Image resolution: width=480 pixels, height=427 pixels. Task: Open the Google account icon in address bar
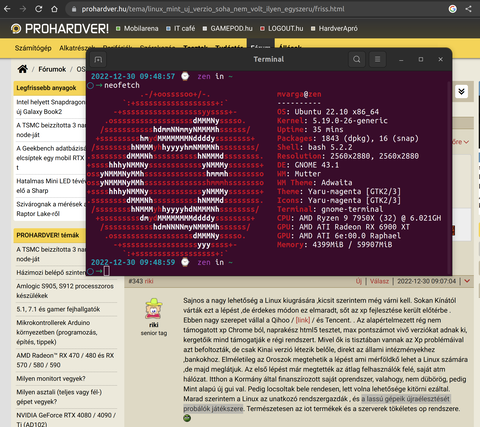452,9
